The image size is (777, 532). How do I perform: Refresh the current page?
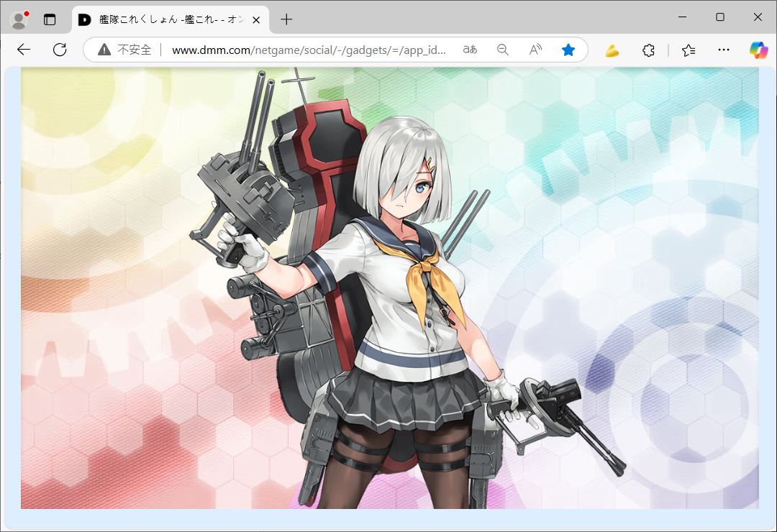click(60, 50)
